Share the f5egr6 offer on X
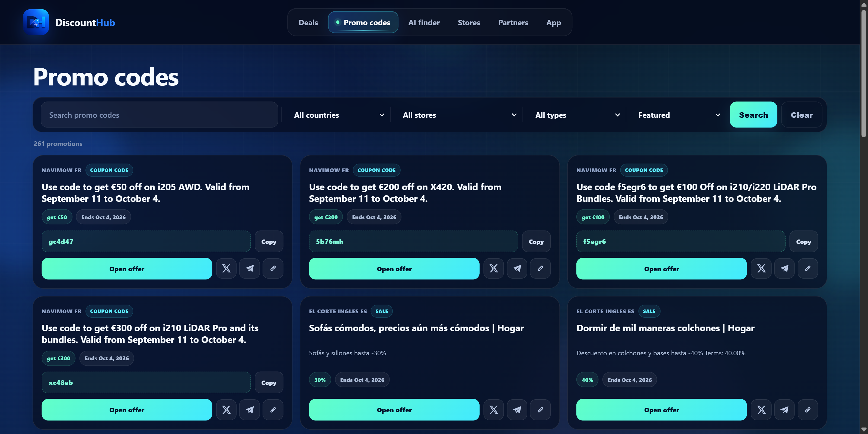This screenshot has width=868, height=434. pos(761,269)
